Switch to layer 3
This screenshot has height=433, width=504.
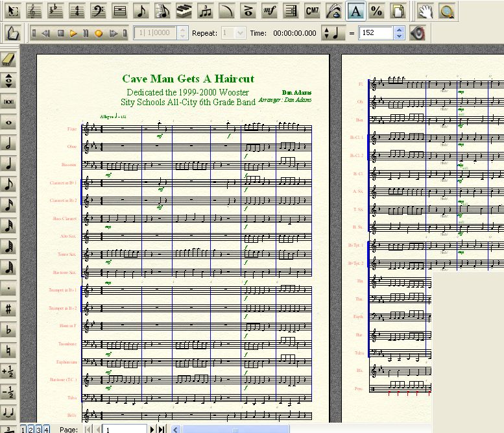point(38,430)
